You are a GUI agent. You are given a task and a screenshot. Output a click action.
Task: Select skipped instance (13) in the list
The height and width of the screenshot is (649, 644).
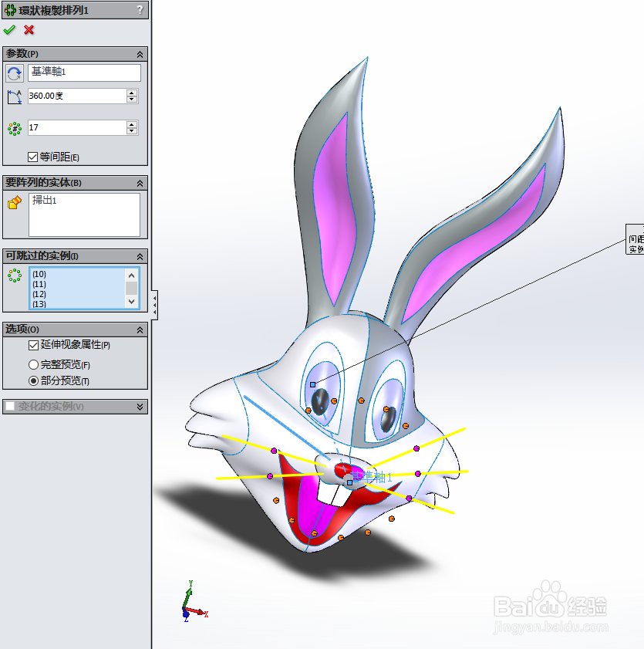[x=39, y=304]
